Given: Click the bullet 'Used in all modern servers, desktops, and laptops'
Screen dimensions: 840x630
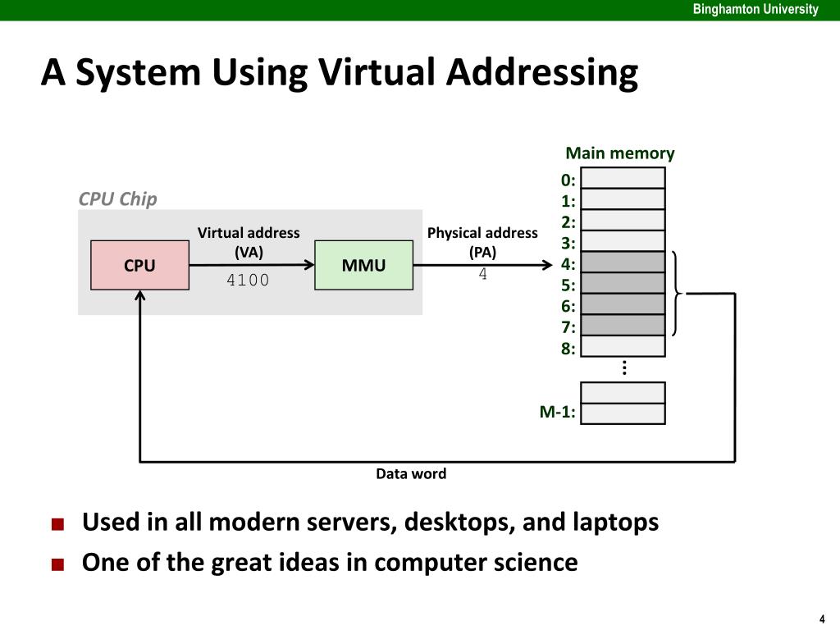Looking at the screenshot, I should click(x=370, y=522).
